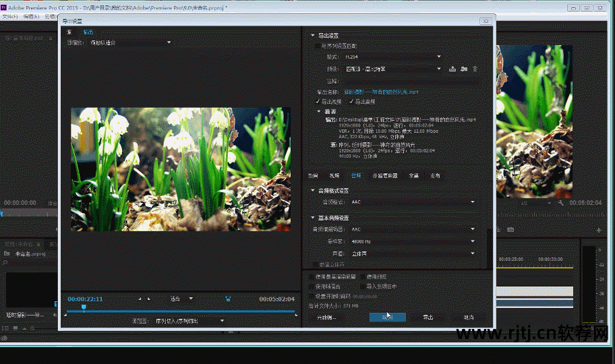Collapse the 摘要 summary section

(x=319, y=111)
